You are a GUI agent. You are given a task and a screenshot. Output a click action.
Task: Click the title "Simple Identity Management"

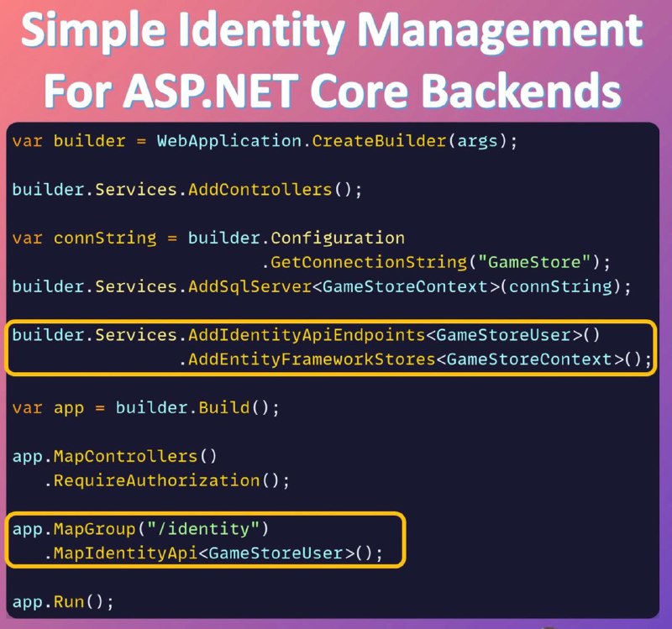click(x=332, y=32)
